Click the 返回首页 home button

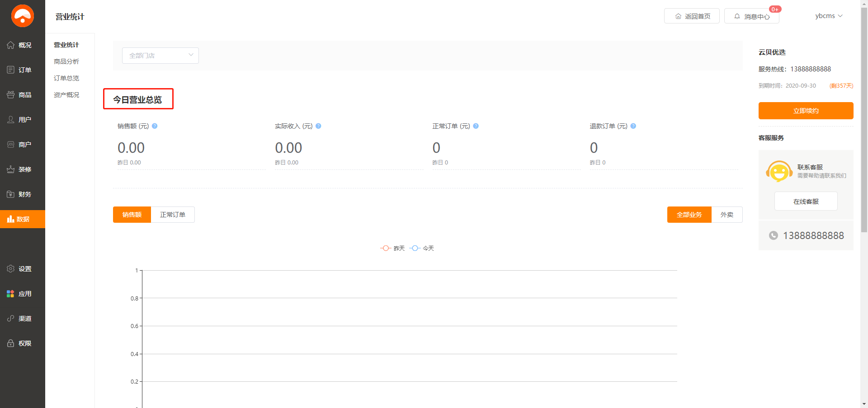pos(692,16)
